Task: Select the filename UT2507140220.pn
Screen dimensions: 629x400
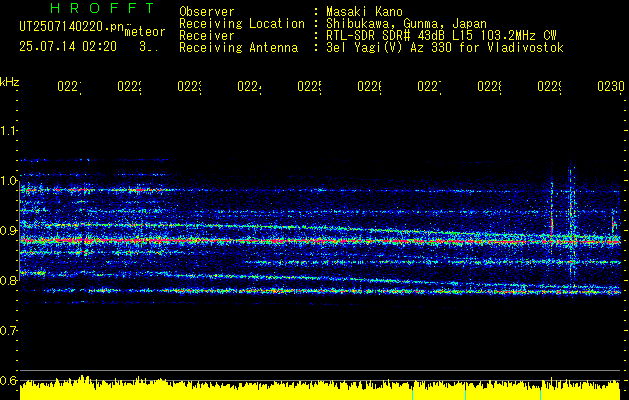Action: (72, 26)
